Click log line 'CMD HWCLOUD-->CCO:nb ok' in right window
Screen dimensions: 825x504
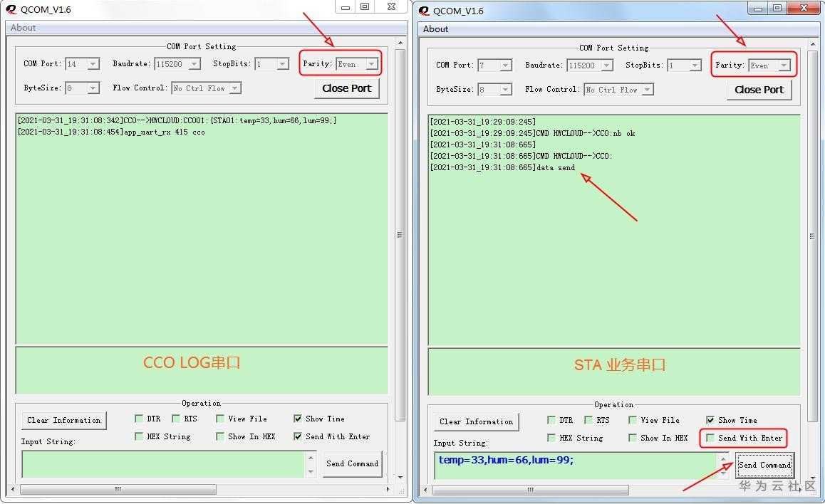pyautogui.click(x=532, y=134)
